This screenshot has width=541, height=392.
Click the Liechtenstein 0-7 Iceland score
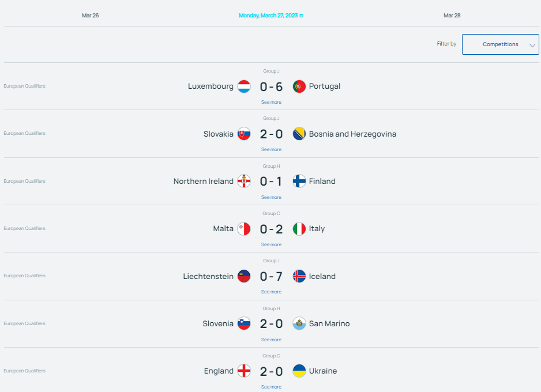271,277
